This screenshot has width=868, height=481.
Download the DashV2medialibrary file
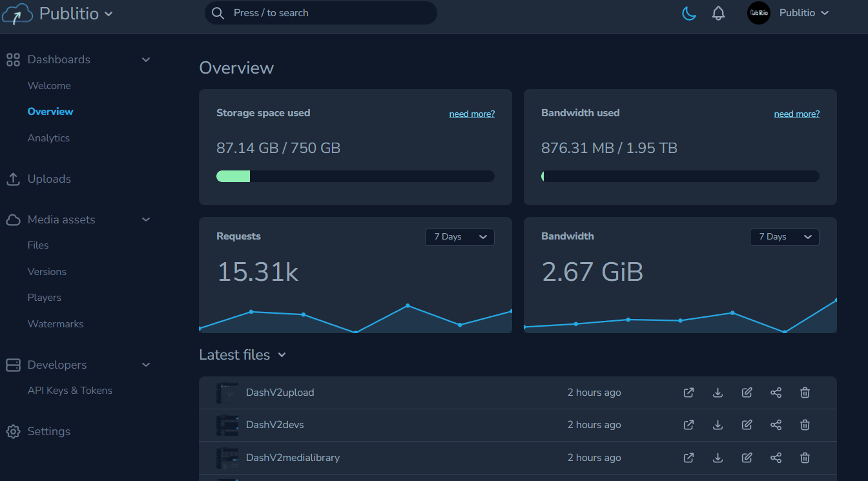click(718, 458)
